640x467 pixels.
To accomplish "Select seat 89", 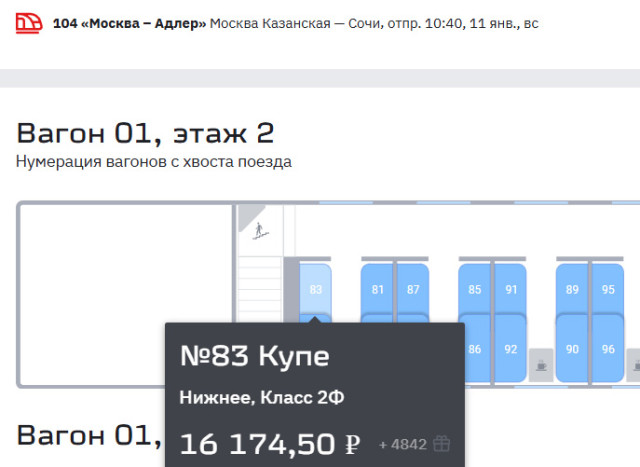I will pos(572,289).
